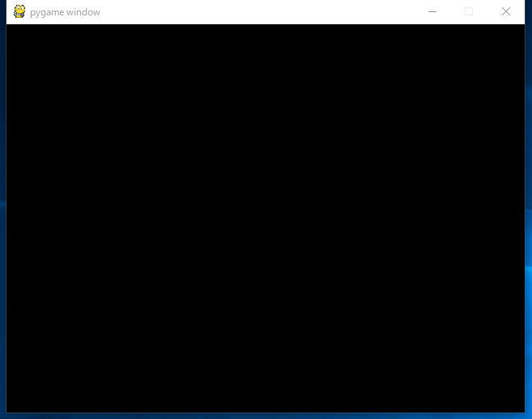This screenshot has width=532, height=419.
Task: Click the disabled maximize button
Action: pos(469,11)
